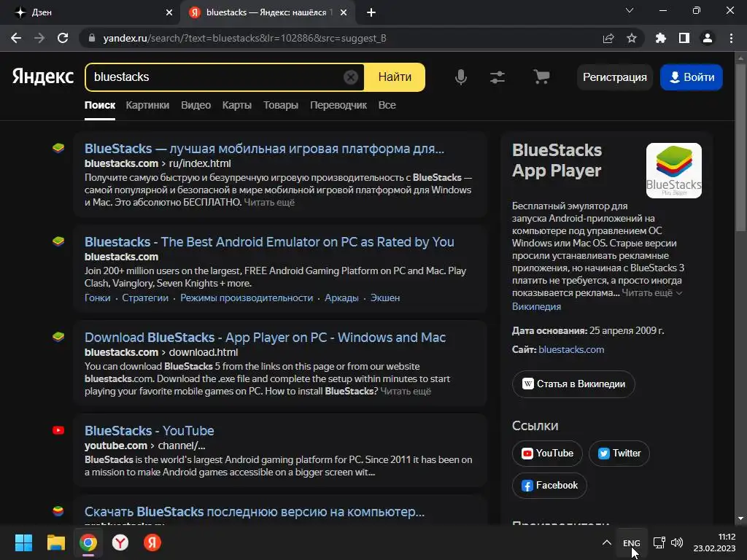Open a new browser tab
The height and width of the screenshot is (560, 747).
[371, 12]
